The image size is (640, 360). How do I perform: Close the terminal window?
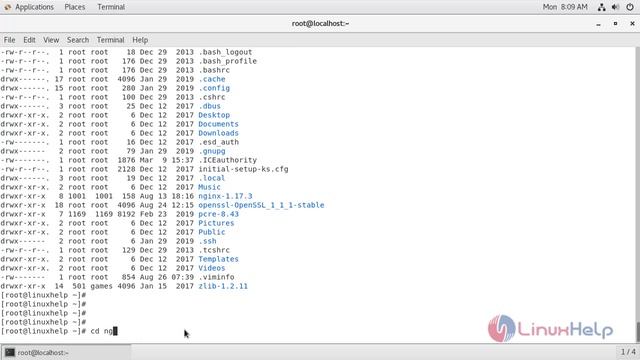(632, 24)
